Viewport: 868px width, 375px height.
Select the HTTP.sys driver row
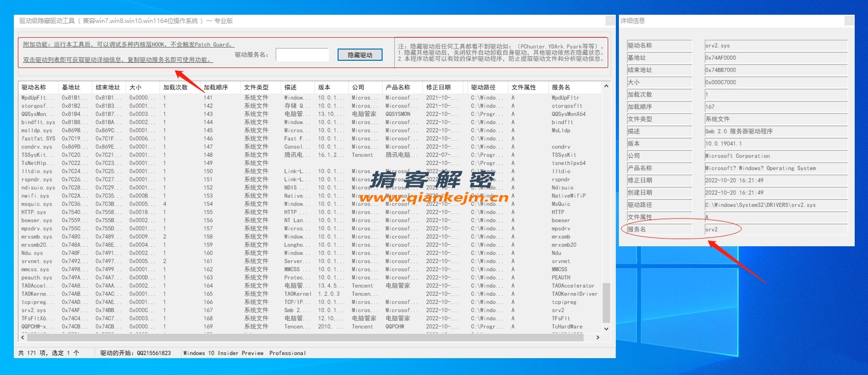click(310, 212)
